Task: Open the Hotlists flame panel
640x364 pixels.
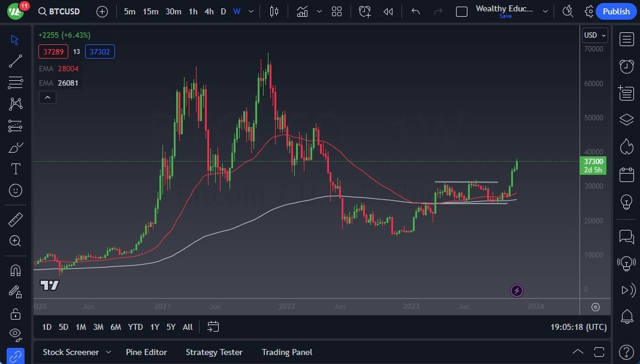Action: [x=626, y=145]
